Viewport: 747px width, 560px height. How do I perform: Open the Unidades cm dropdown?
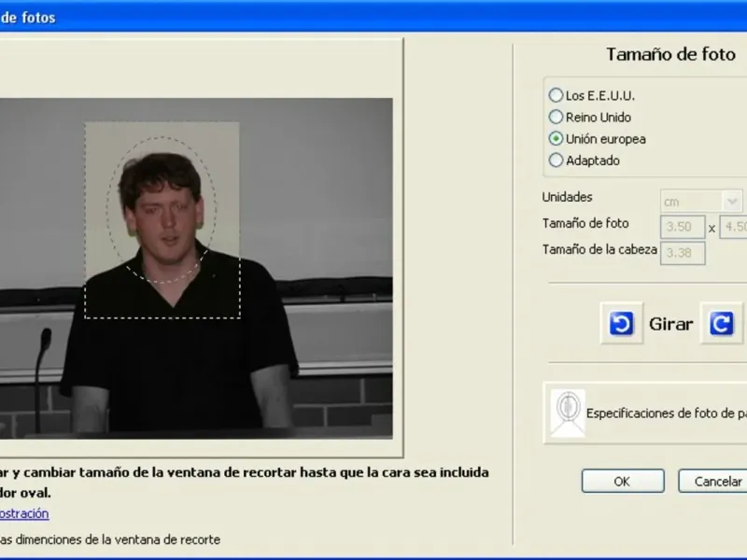[701, 202]
